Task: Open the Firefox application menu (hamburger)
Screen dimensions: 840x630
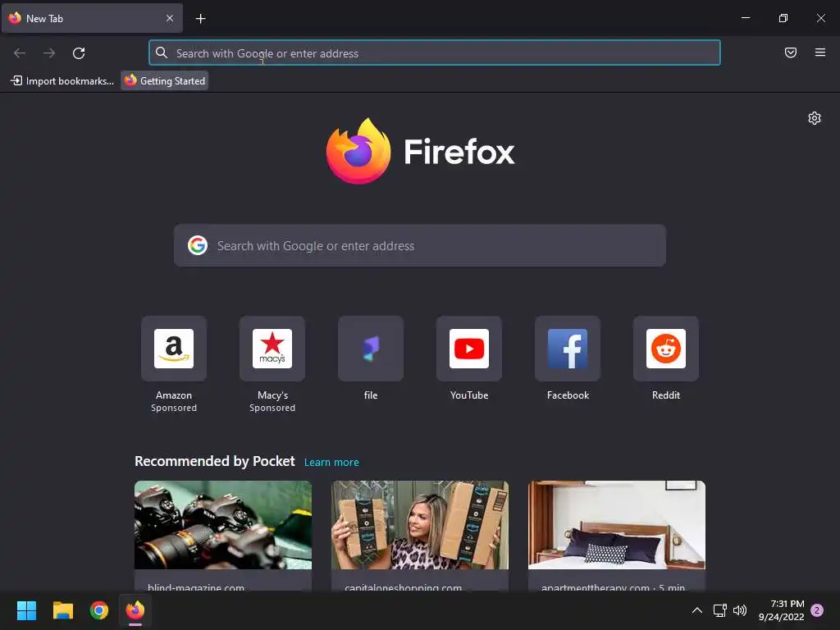Action: point(819,52)
